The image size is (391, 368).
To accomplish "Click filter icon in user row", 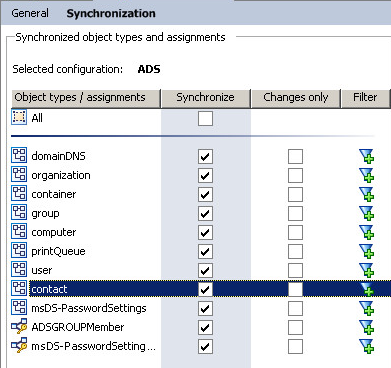I will click(x=366, y=270).
